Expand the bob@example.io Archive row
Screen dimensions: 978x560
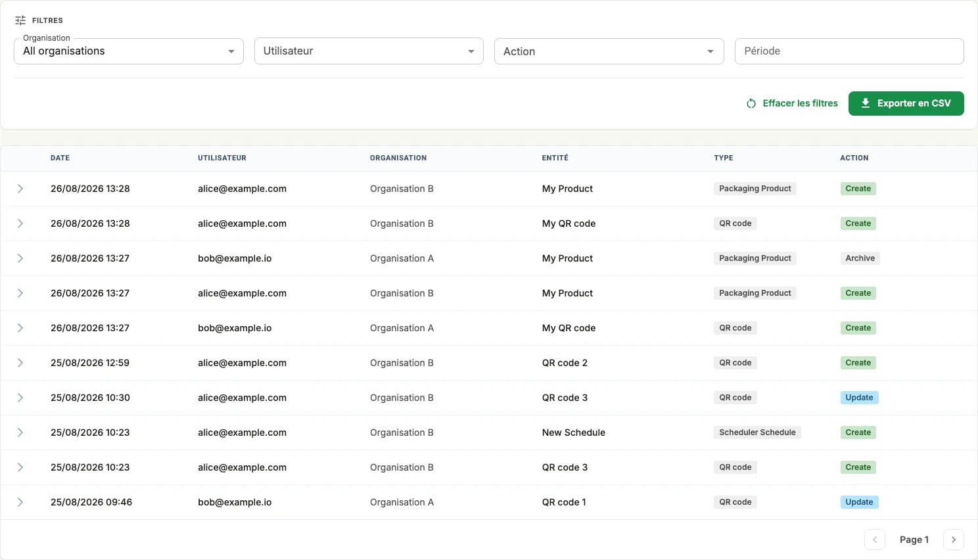point(20,258)
